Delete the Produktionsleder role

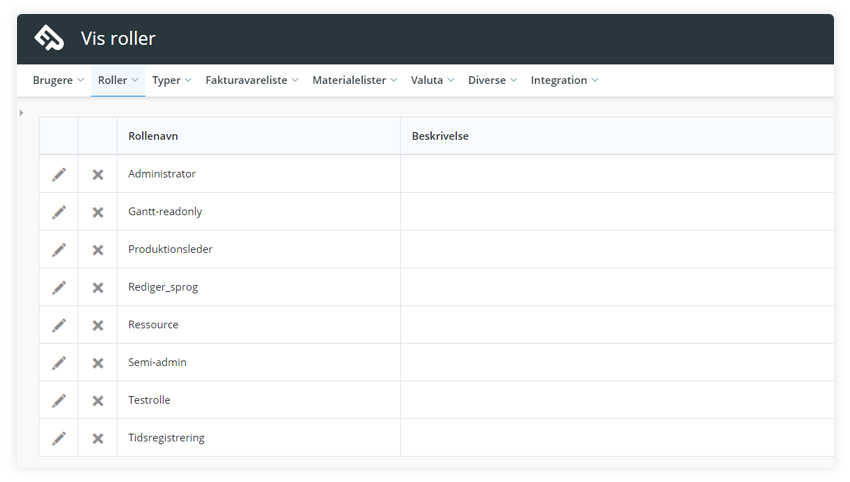[x=98, y=250]
